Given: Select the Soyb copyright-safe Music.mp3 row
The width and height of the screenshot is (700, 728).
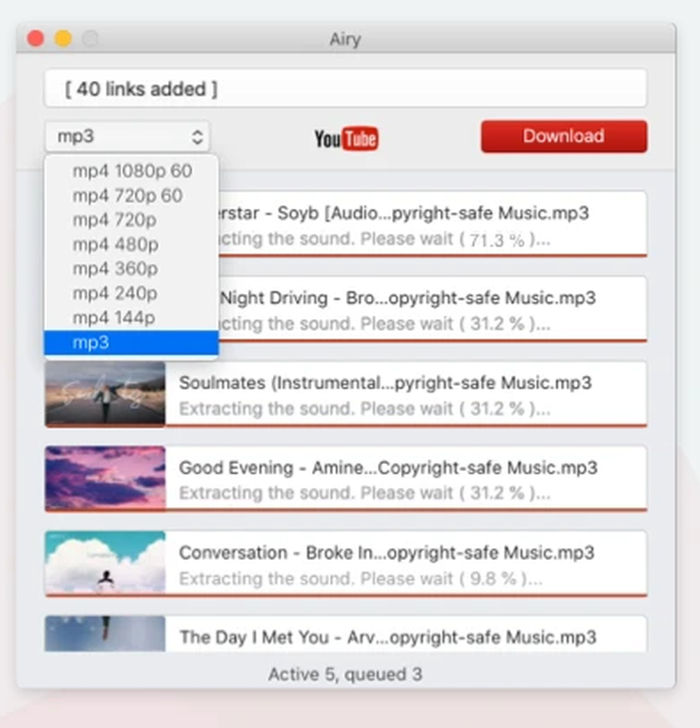Looking at the screenshot, I should [x=433, y=224].
